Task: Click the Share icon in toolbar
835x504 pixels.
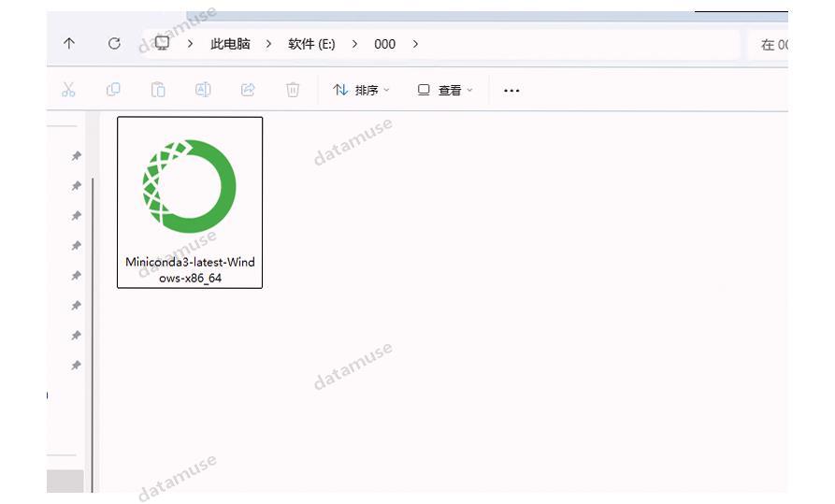Action: coord(248,90)
